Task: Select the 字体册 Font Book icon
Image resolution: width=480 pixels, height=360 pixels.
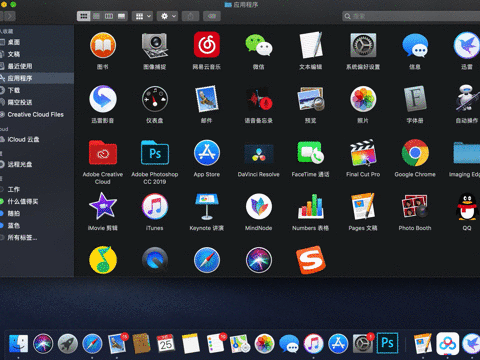Action: 415,99
